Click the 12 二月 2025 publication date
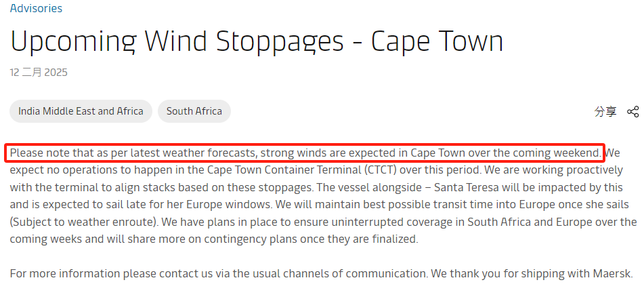This screenshot has height=295, width=644. pos(39,73)
